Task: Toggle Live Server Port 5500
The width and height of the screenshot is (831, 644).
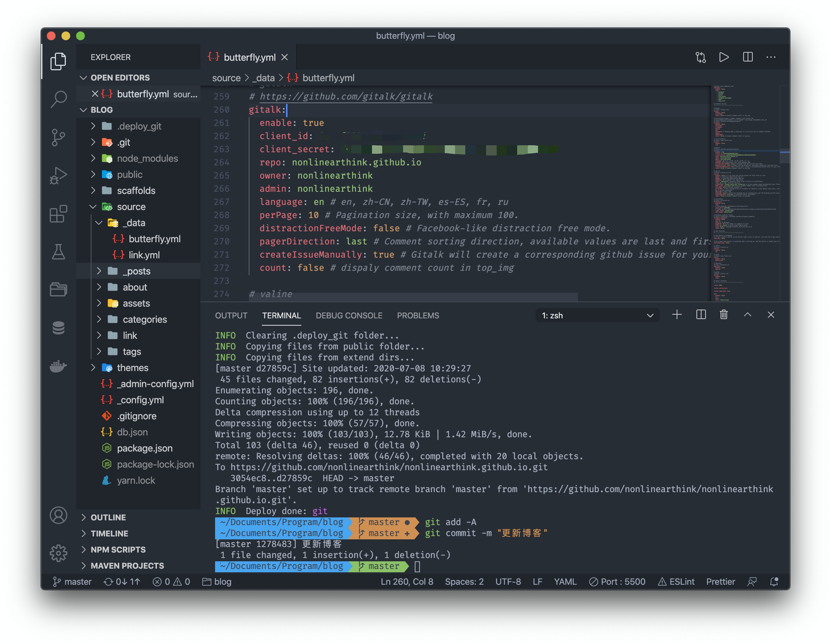Action: [x=617, y=581]
